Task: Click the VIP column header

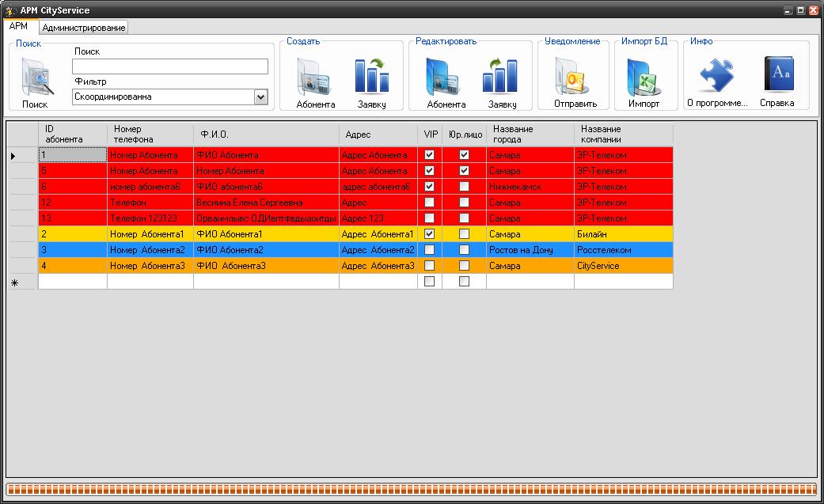Action: tap(430, 135)
